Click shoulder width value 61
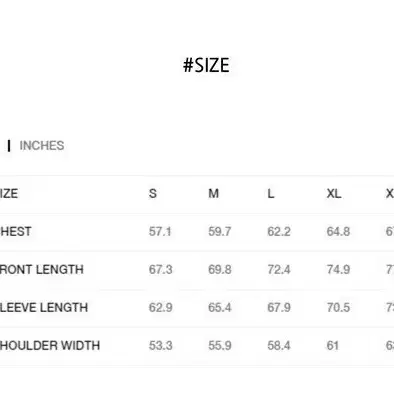 click(x=333, y=345)
